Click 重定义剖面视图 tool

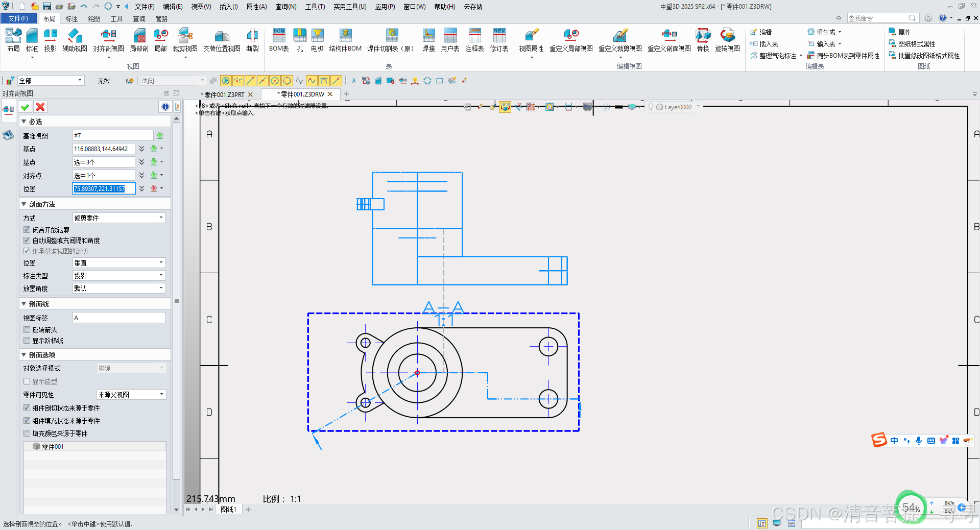tap(669, 40)
